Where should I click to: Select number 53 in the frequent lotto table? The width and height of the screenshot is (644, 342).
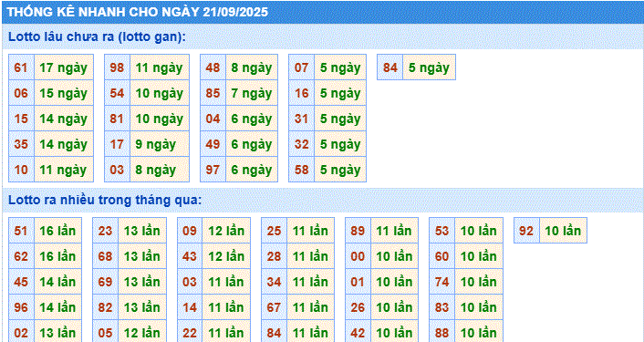441,231
